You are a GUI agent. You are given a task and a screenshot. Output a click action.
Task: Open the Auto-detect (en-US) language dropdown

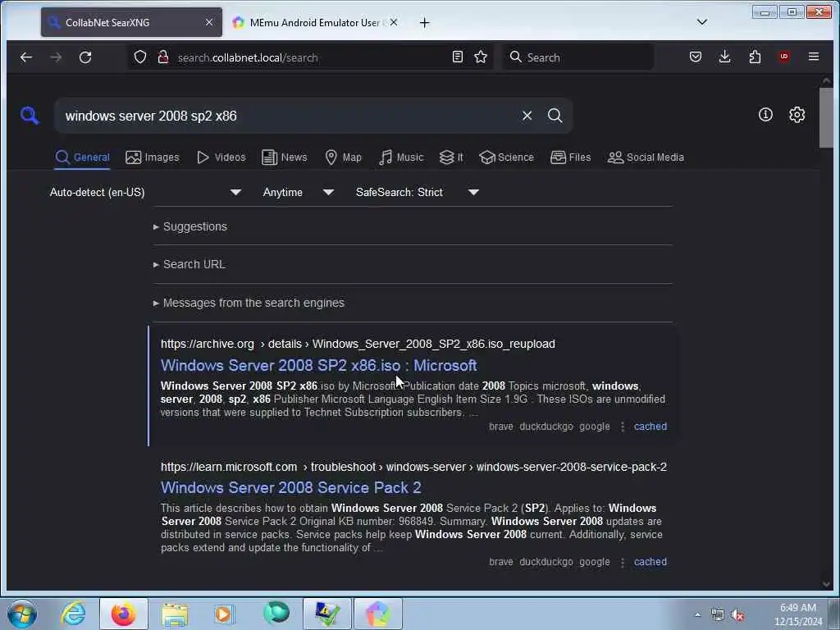(145, 192)
